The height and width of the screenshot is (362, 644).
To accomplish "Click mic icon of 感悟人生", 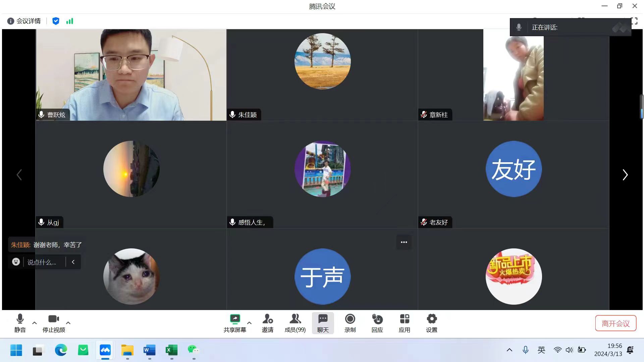I will (232, 222).
